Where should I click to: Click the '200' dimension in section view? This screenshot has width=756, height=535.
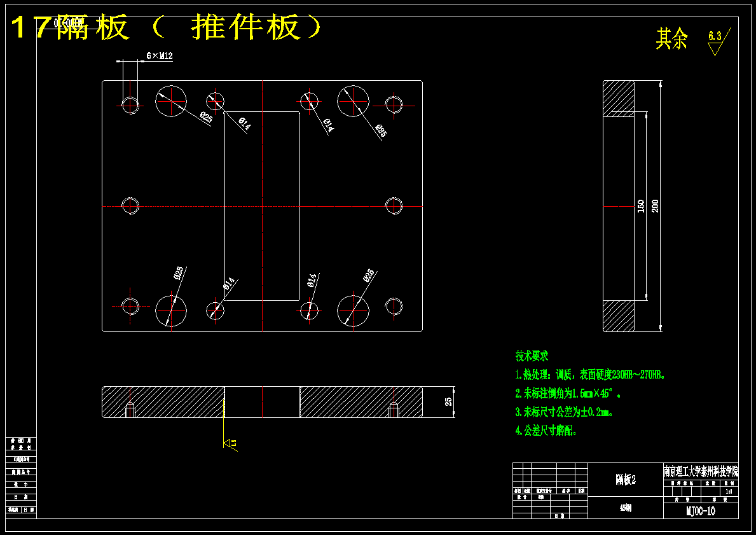(x=655, y=206)
